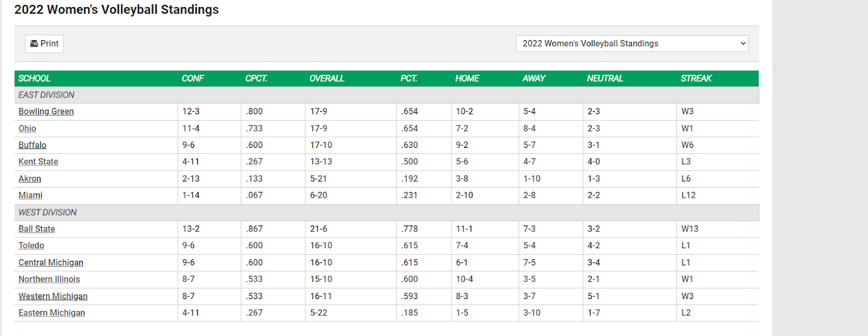
Task: Open the Western Michigan team link
Action: click(53, 296)
